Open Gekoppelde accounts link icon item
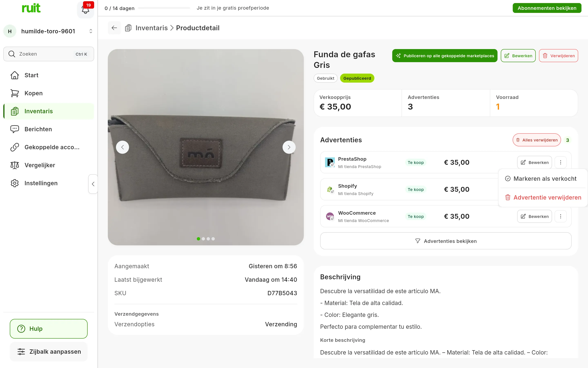Viewport: 588px width, 368px height. 49,147
